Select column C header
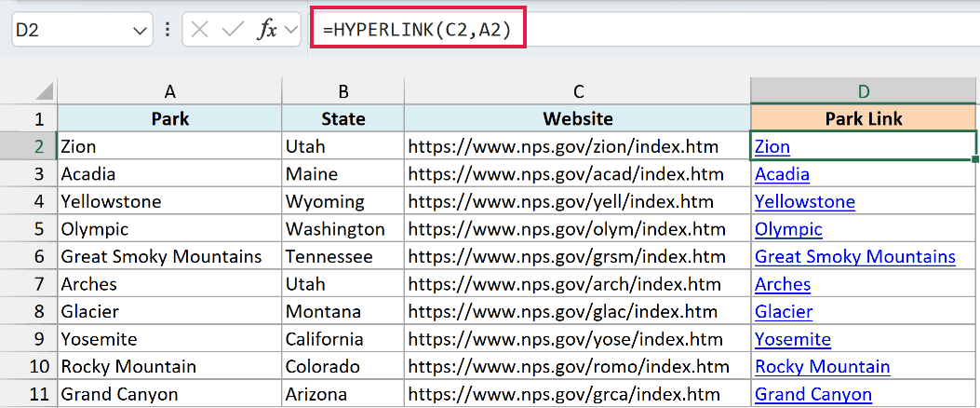This screenshot has height=408, width=980. point(578,91)
